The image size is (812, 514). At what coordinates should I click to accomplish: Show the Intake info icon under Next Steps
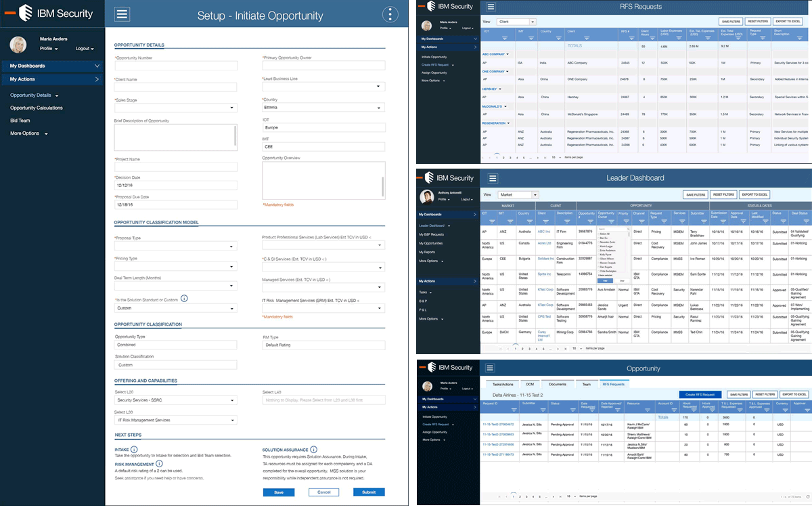coord(134,449)
